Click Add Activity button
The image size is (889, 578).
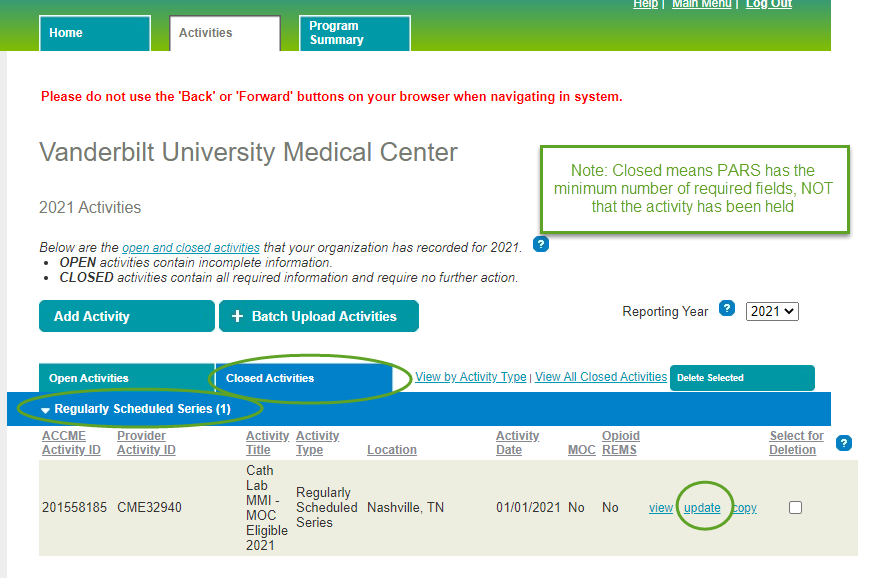(127, 316)
